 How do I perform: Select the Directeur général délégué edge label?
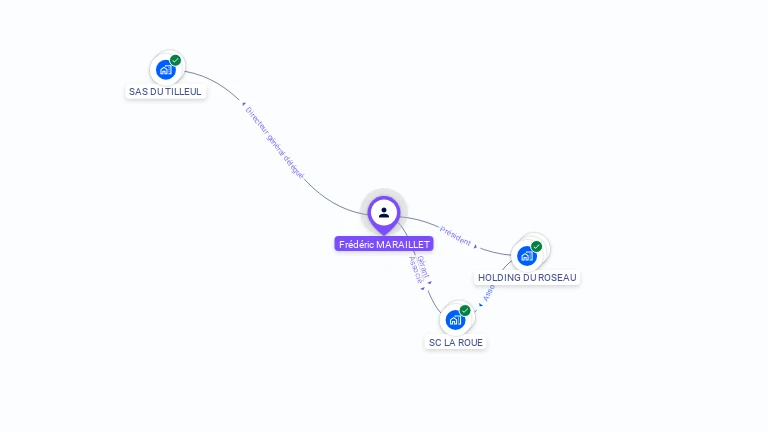click(x=274, y=143)
